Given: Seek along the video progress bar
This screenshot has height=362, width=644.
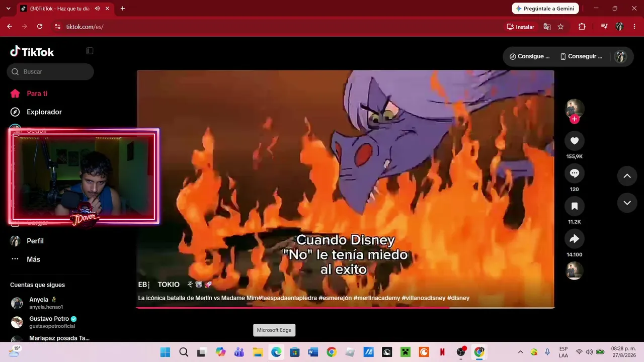Looking at the screenshot, I should pos(345,307).
